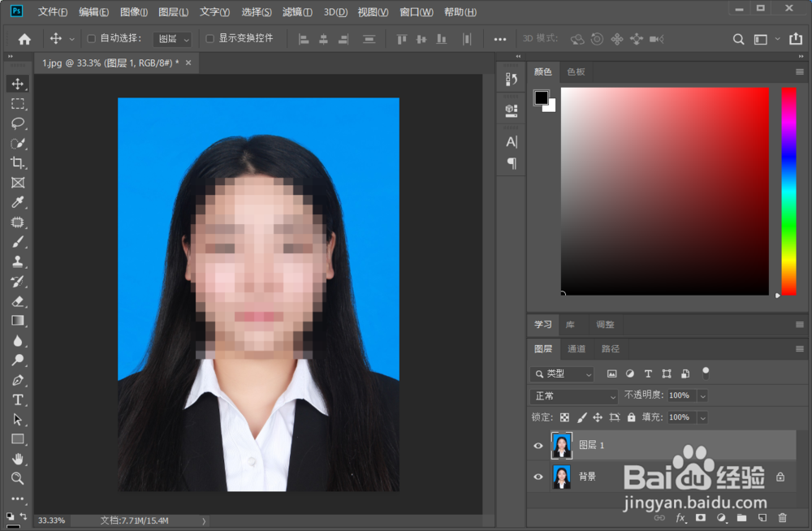The image size is (812, 531).
Task: Select the Rectangular Marquee tool
Action: point(18,104)
